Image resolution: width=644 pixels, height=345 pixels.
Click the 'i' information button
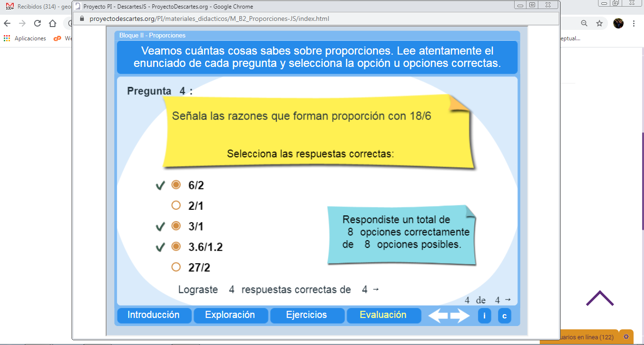[484, 316]
